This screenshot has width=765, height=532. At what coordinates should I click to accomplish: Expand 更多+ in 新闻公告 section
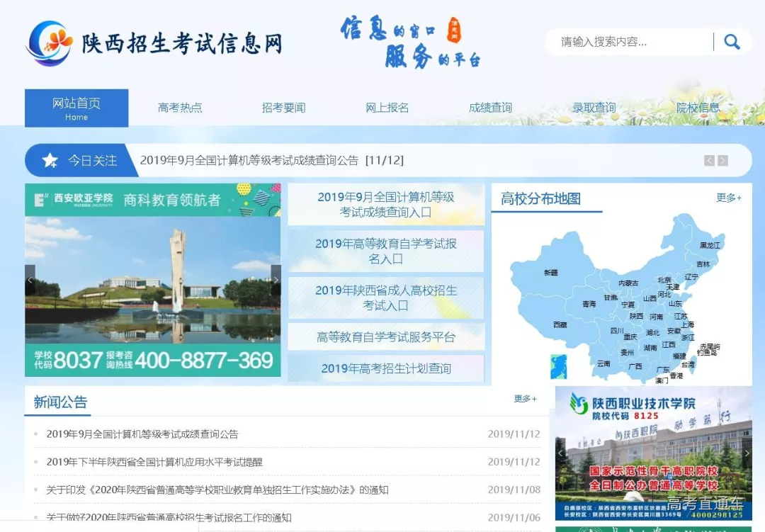[x=525, y=399]
